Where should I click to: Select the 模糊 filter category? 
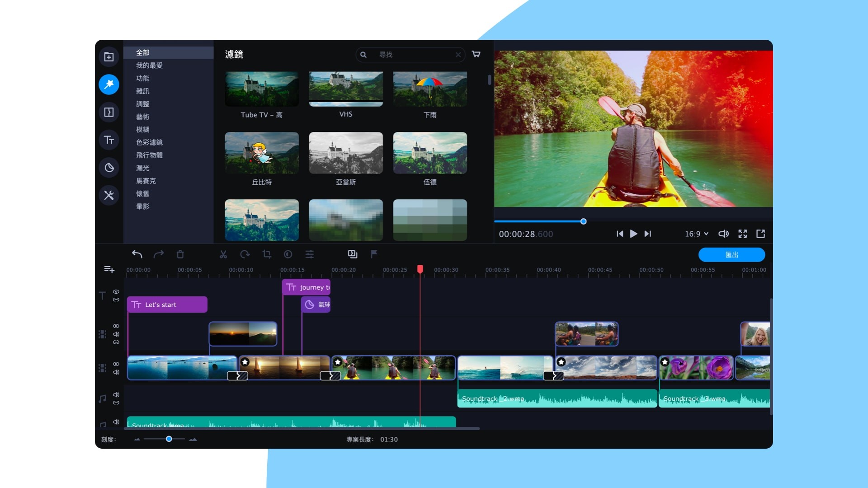[143, 130]
